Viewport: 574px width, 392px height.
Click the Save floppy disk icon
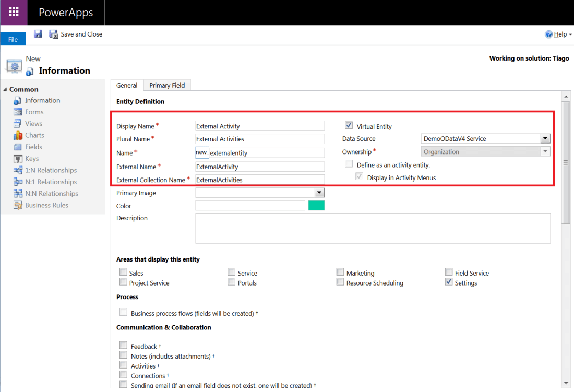point(38,34)
